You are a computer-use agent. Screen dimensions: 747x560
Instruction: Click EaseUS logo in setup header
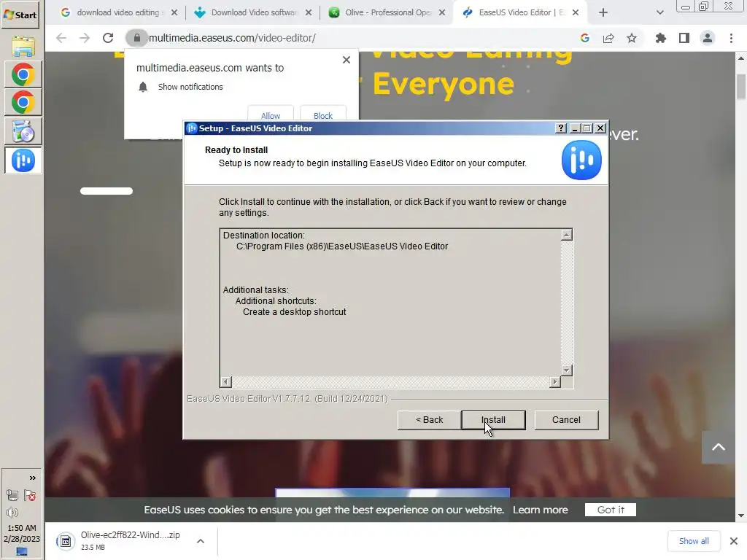(581, 160)
